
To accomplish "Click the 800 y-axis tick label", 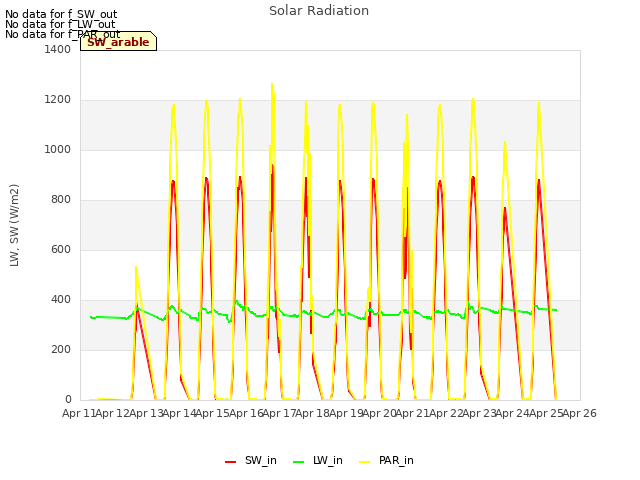I will pos(61,200).
